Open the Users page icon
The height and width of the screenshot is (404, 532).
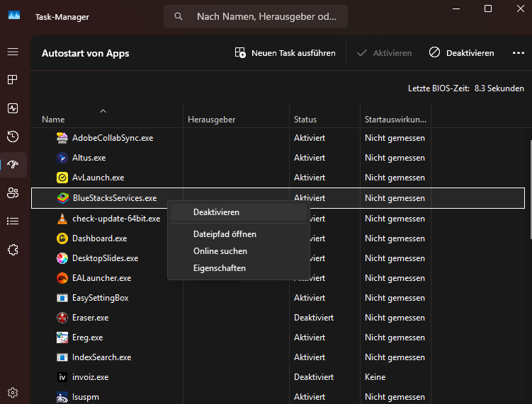[13, 192]
